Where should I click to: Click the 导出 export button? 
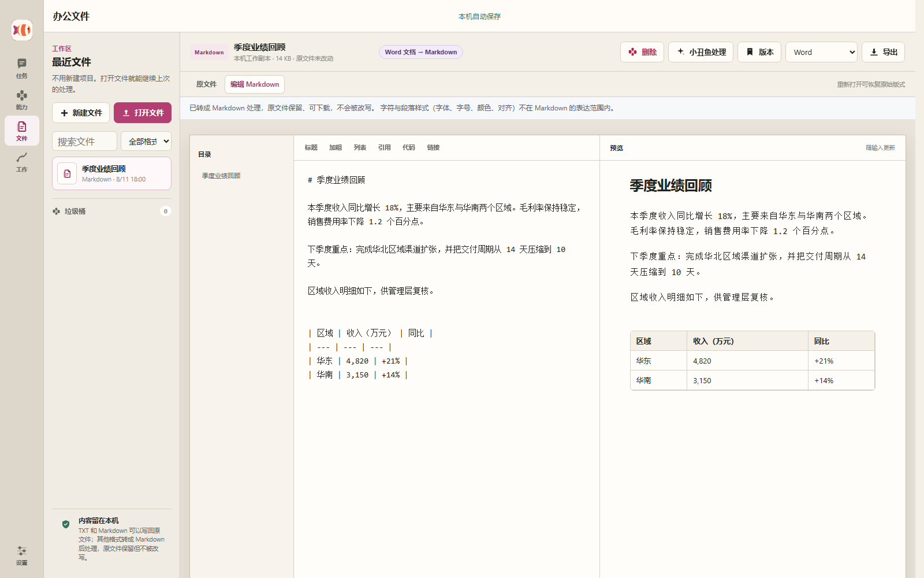pos(883,52)
